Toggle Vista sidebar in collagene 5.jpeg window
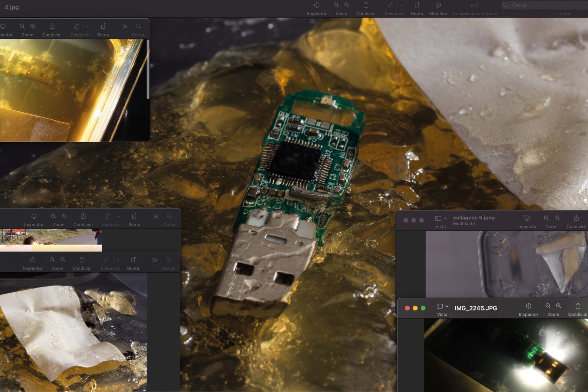The height and width of the screenshot is (392, 588). pyautogui.click(x=438, y=219)
